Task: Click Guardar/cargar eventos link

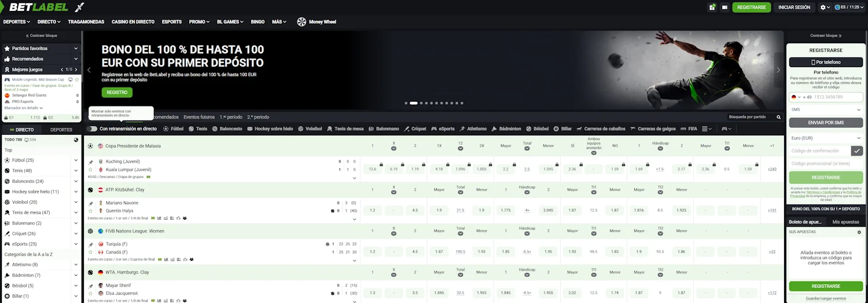Action: click(x=826, y=298)
